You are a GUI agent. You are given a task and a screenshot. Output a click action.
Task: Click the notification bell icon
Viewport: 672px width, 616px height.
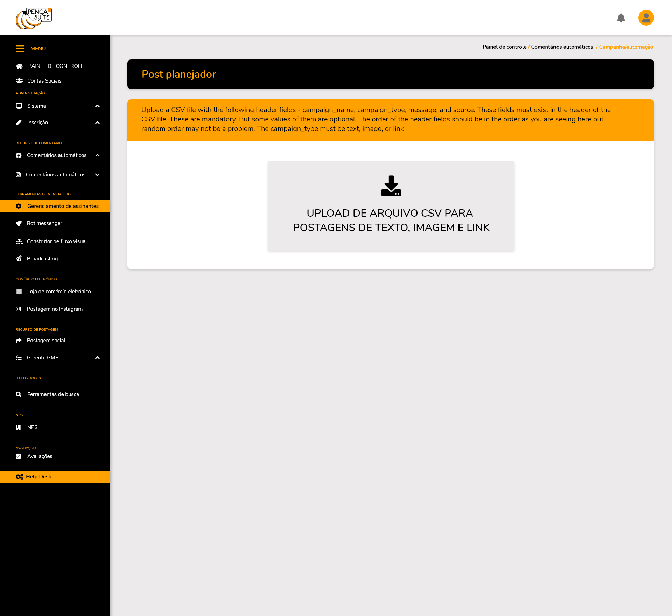[621, 18]
